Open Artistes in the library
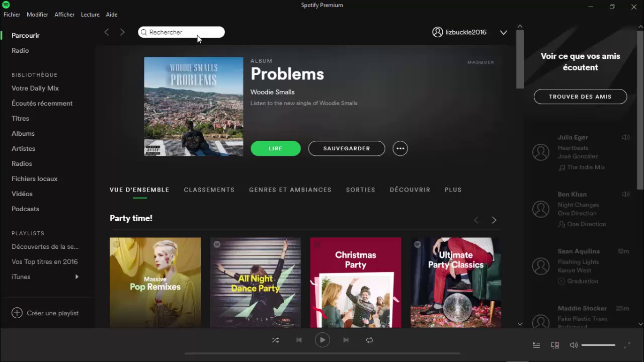The height and width of the screenshot is (362, 644). coord(23,148)
